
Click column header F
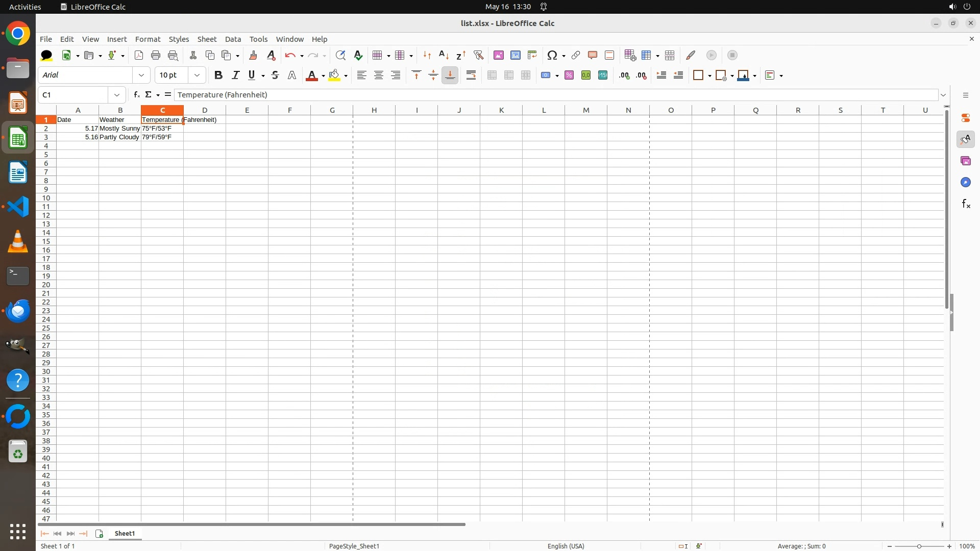coord(289,110)
